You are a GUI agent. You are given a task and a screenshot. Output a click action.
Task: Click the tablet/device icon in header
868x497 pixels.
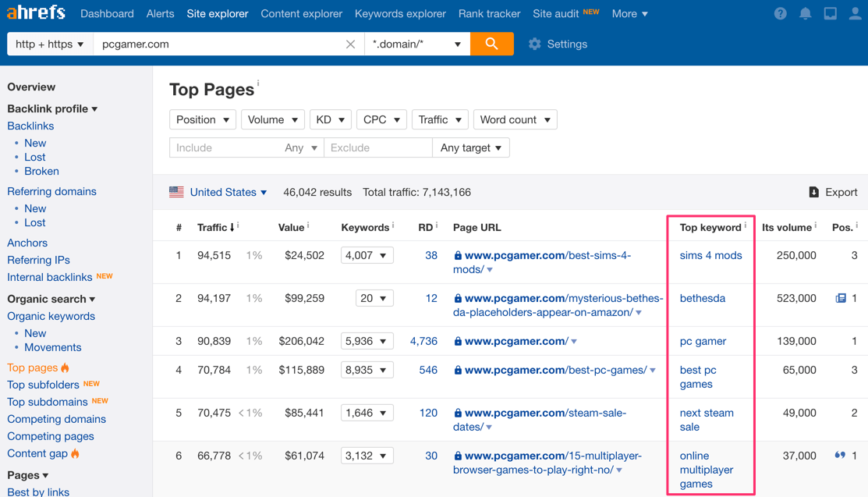(x=831, y=14)
